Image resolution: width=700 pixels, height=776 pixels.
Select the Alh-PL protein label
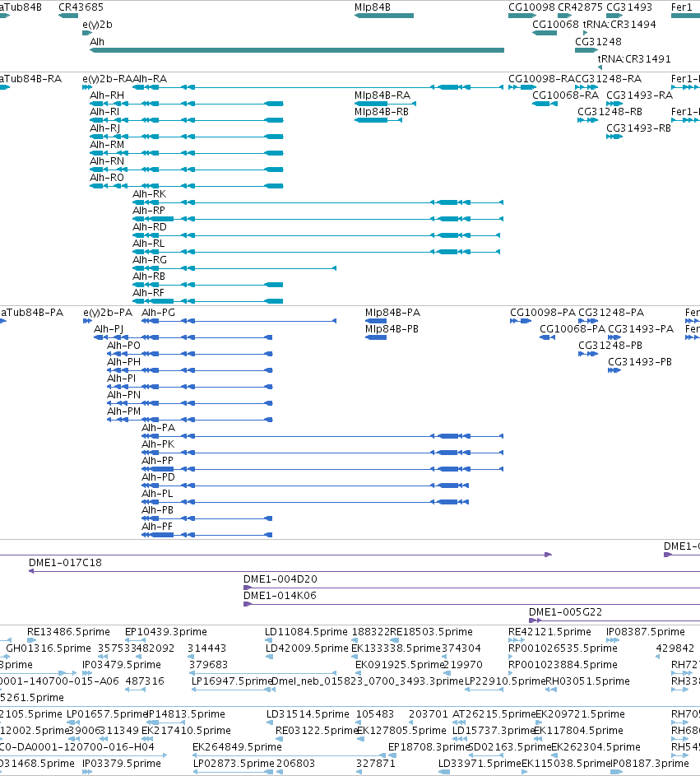coord(157,494)
